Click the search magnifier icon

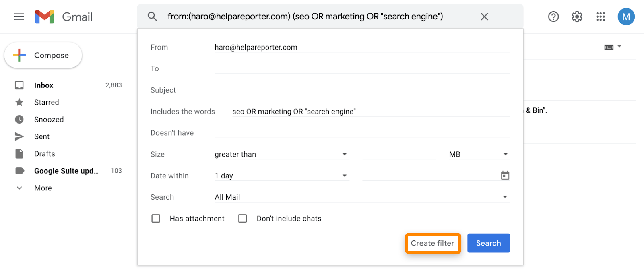[x=153, y=17]
